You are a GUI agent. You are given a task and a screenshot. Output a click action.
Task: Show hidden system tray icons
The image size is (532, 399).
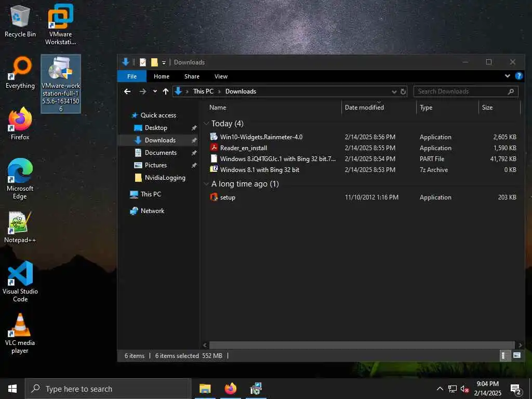tap(440, 389)
